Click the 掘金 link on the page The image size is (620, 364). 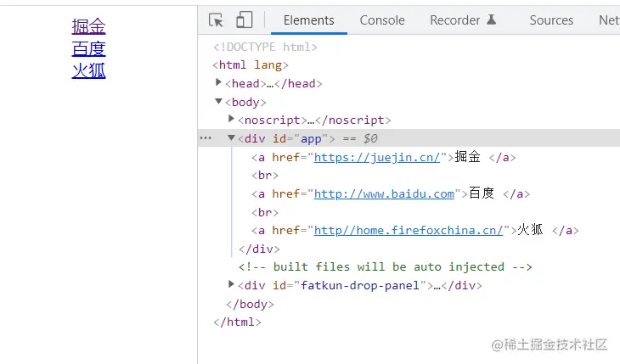pos(89,27)
